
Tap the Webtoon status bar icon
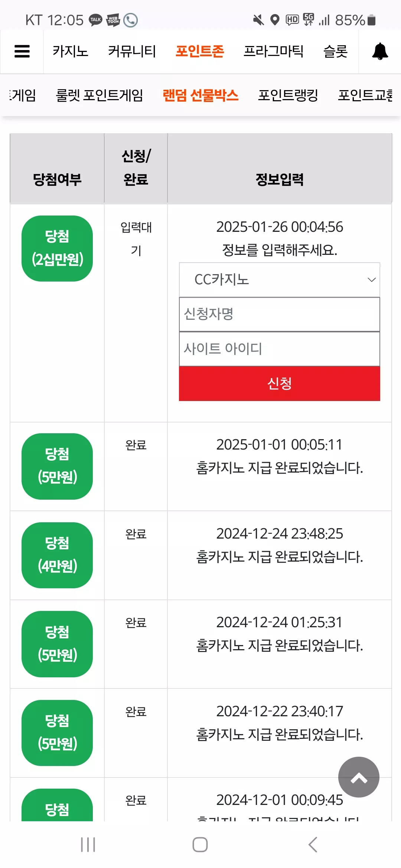113,20
